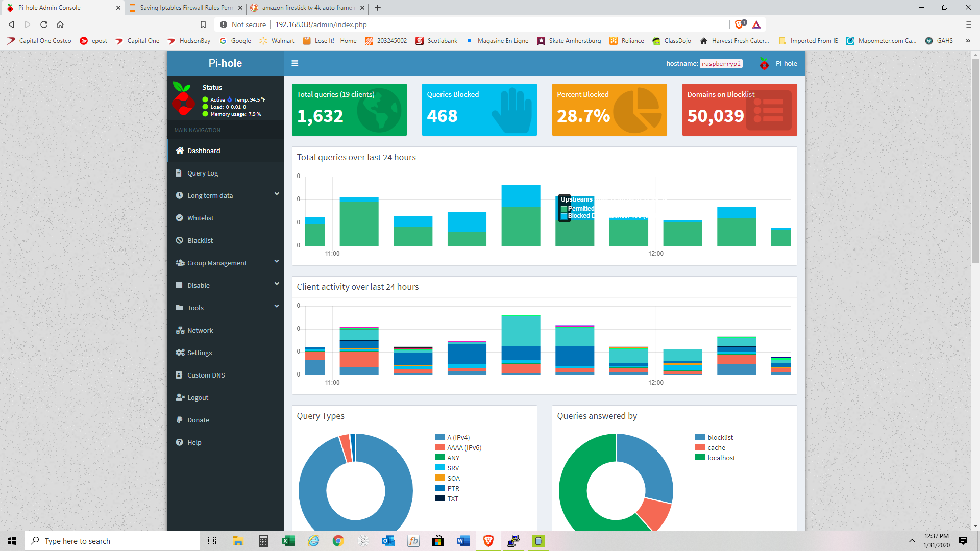Click the Brave Shields icon in address bar
980x551 pixels.
coord(739,24)
